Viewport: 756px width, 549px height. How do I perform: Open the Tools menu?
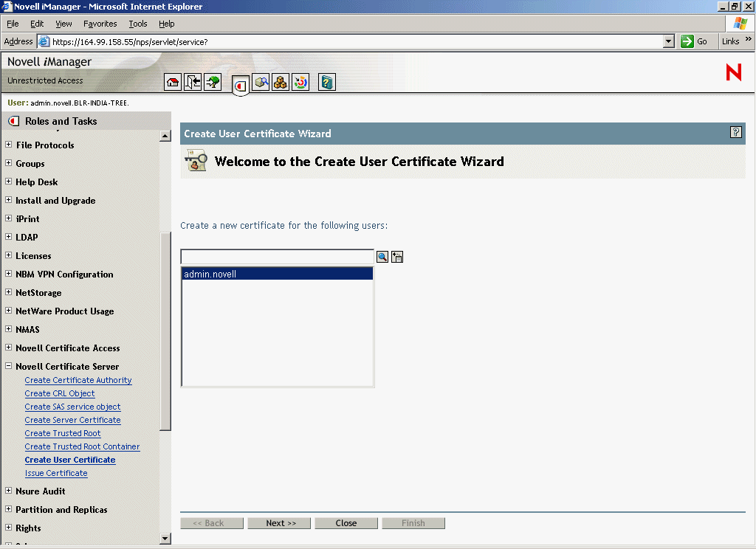coord(138,24)
